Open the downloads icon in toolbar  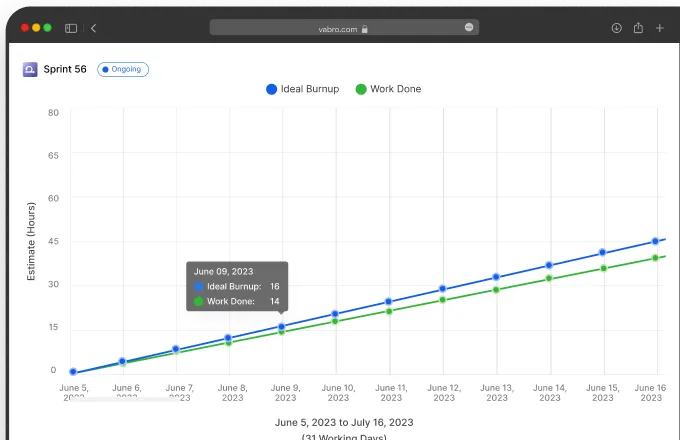tap(616, 28)
